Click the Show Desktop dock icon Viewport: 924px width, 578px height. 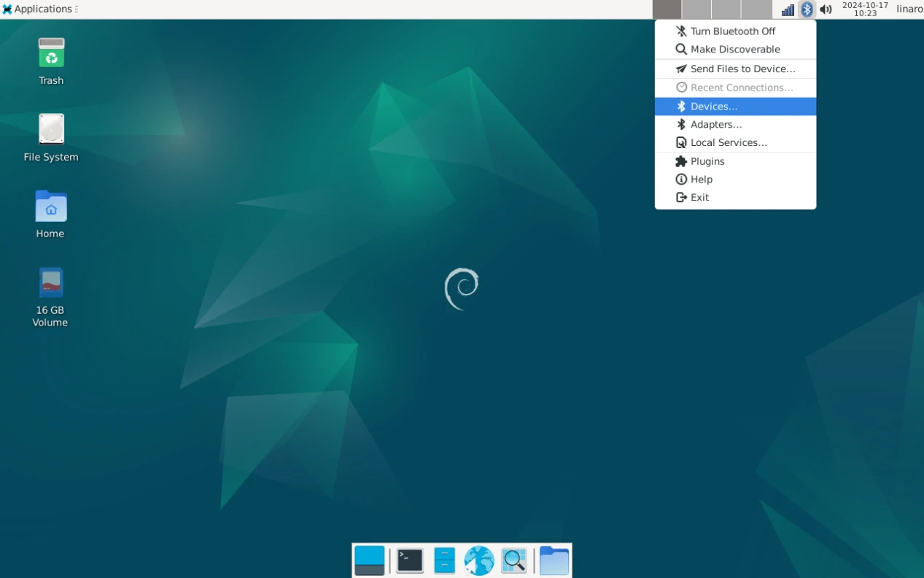tap(370, 560)
